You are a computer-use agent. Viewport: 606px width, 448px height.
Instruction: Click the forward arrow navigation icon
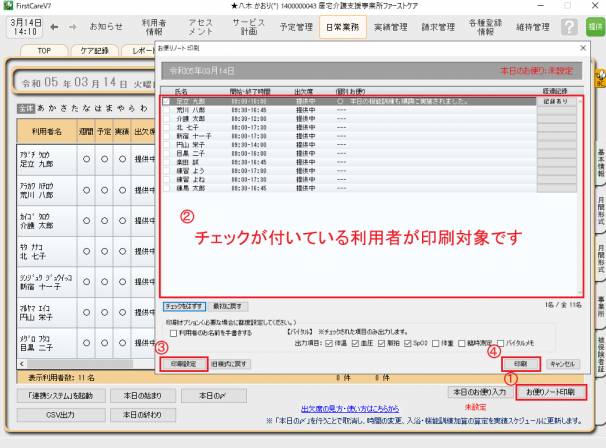tap(71, 27)
